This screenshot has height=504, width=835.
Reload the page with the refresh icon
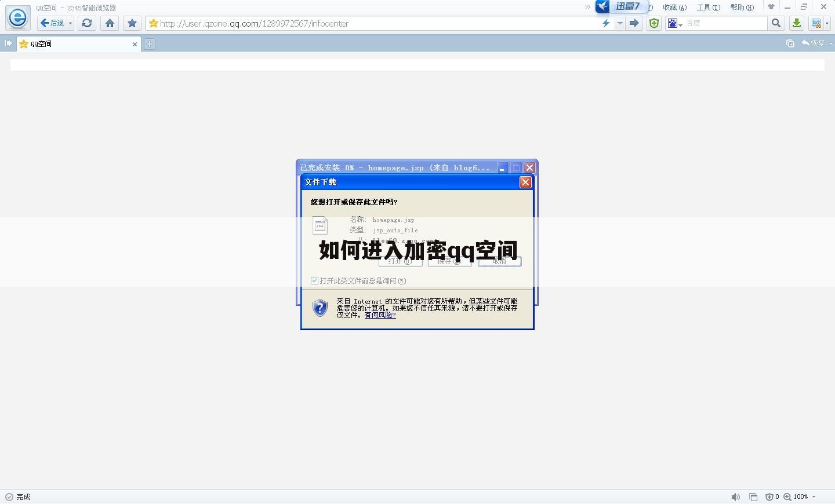coord(87,23)
